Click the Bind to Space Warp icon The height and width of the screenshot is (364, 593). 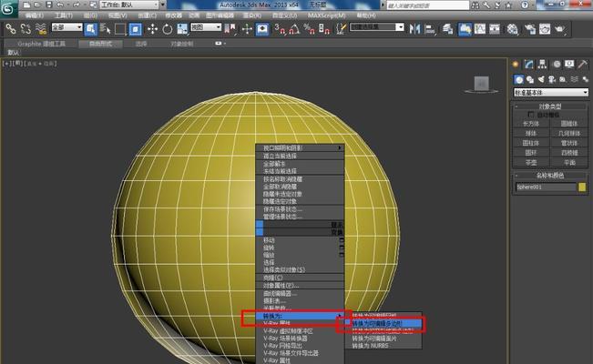40,29
